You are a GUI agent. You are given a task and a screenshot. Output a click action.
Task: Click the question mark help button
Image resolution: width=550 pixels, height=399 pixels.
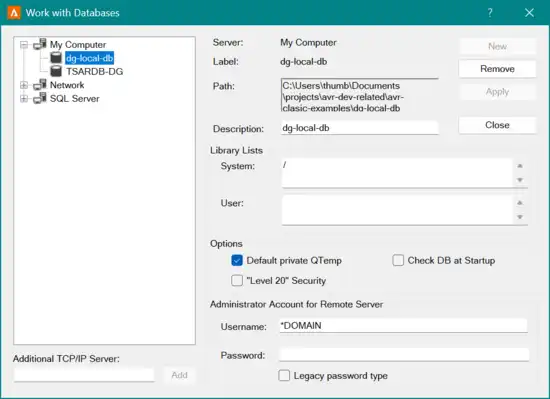point(490,13)
